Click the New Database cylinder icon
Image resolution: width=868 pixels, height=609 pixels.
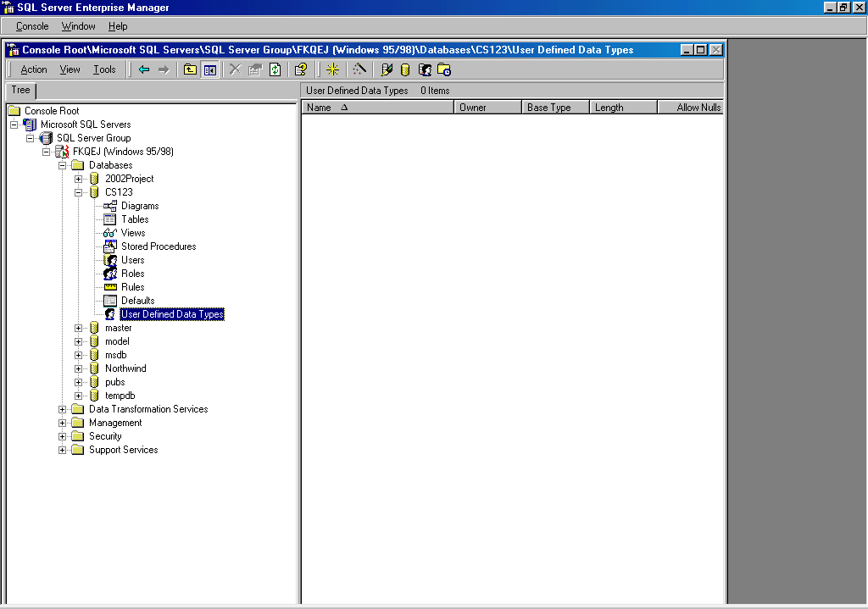[405, 69]
